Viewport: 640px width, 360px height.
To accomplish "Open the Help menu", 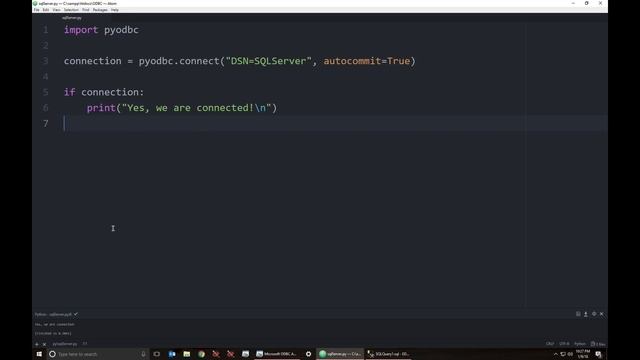I will [x=115, y=10].
